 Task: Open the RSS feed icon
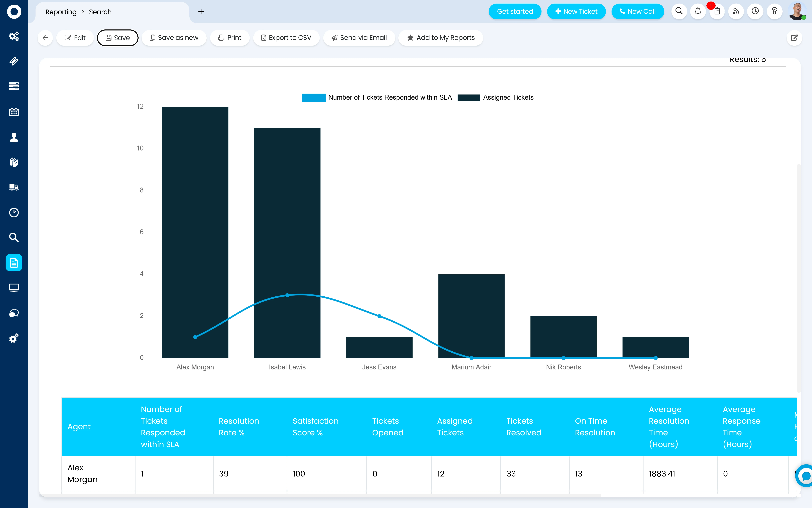pyautogui.click(x=736, y=11)
